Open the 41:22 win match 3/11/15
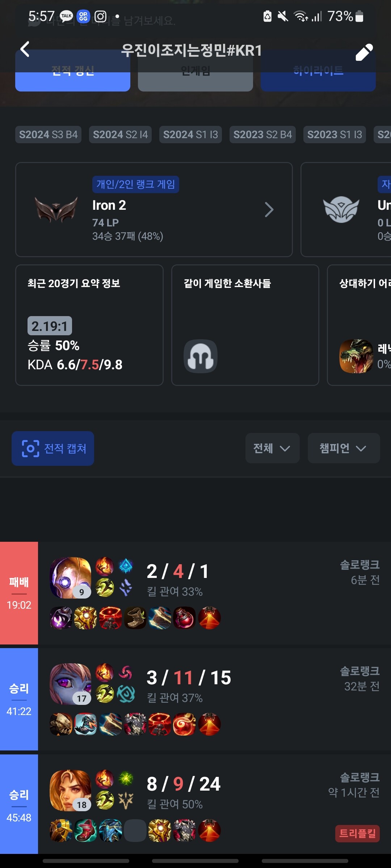The width and height of the screenshot is (391, 868). [195, 699]
